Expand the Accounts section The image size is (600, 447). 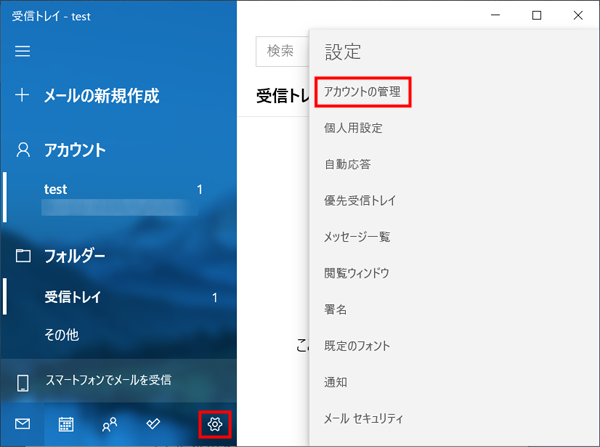(x=75, y=151)
